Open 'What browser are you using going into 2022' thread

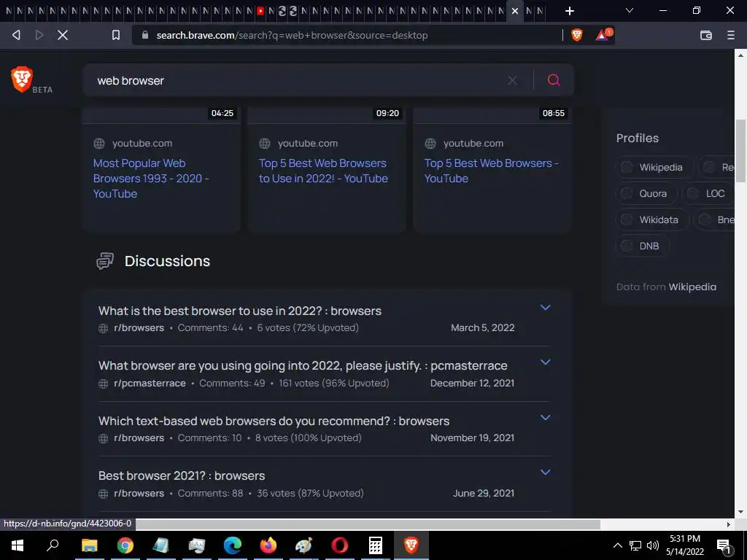click(x=303, y=366)
